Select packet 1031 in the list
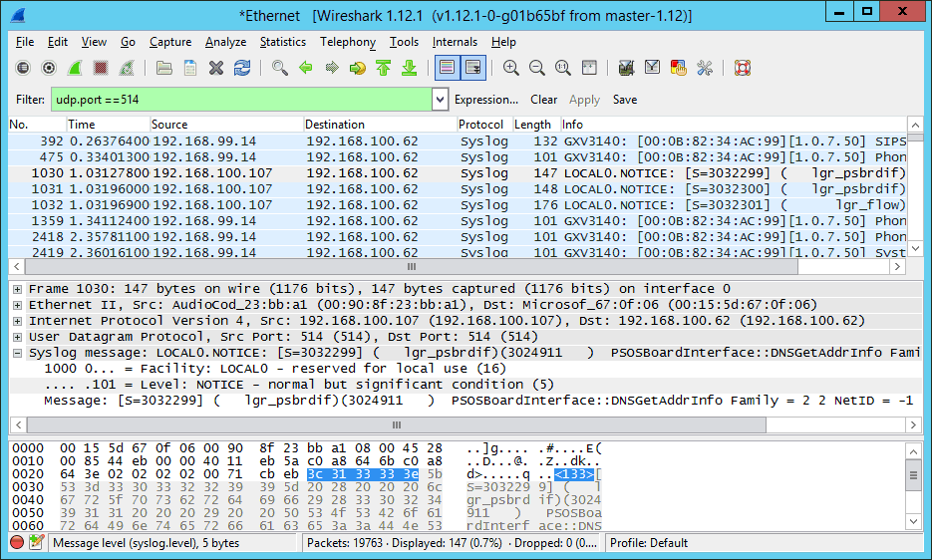The width and height of the screenshot is (932, 560). pyautogui.click(x=458, y=189)
